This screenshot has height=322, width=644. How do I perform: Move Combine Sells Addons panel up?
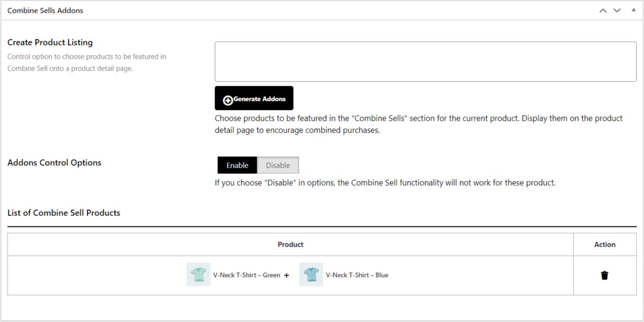tap(603, 10)
